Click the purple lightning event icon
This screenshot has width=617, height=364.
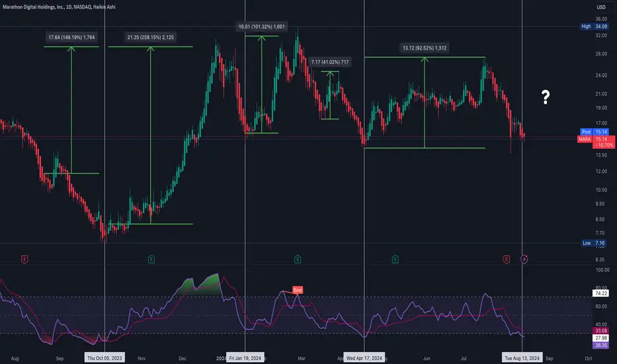pyautogui.click(x=524, y=259)
